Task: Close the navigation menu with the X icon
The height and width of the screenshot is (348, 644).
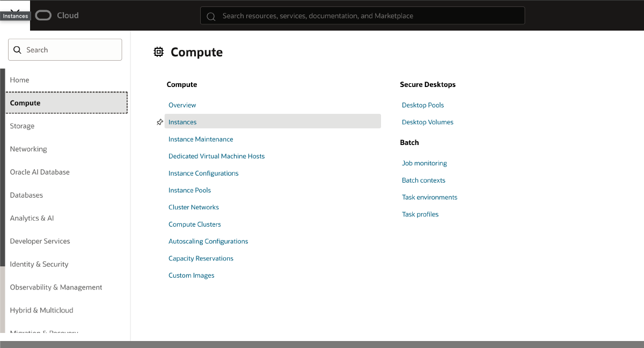Action: pyautogui.click(x=15, y=11)
